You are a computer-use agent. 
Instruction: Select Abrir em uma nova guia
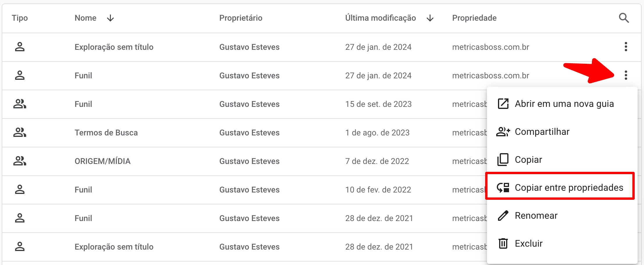564,104
